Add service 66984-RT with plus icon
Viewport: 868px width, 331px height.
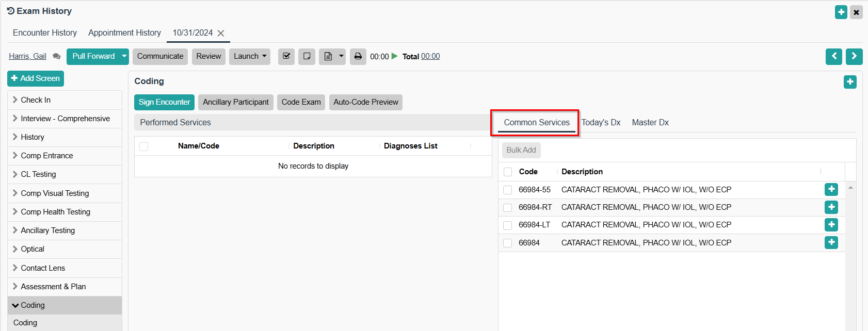pyautogui.click(x=831, y=207)
